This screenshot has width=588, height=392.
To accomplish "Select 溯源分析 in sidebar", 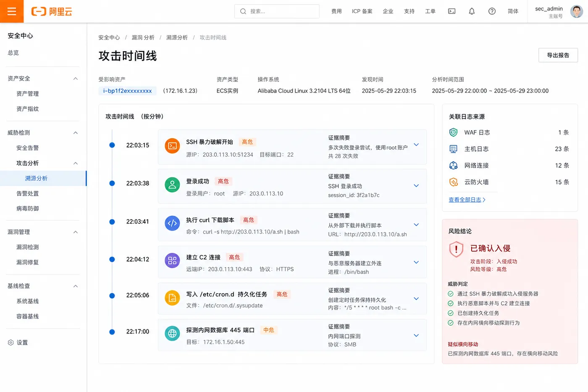I will (x=43, y=178).
